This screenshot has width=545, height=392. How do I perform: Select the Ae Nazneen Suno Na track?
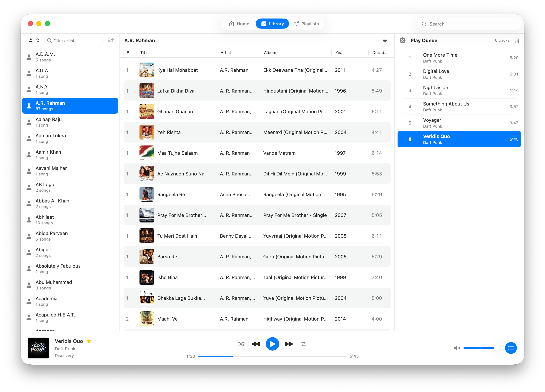click(257, 174)
